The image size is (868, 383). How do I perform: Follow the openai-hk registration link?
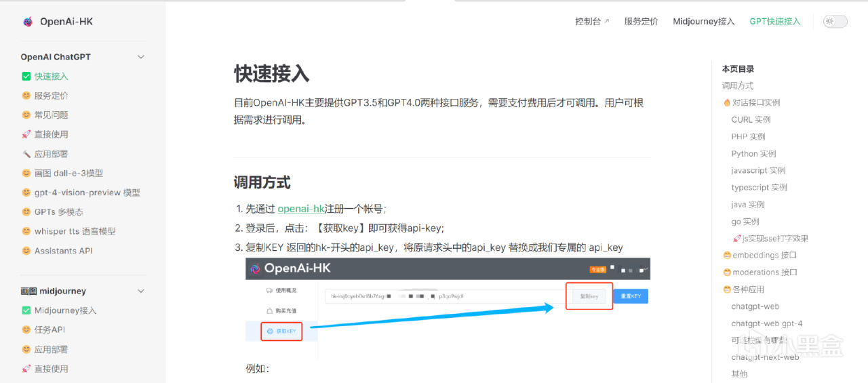click(x=301, y=209)
